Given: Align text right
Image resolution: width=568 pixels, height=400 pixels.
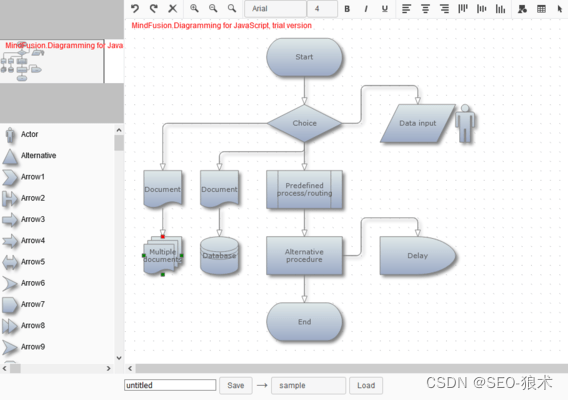Looking at the screenshot, I should point(444,9).
